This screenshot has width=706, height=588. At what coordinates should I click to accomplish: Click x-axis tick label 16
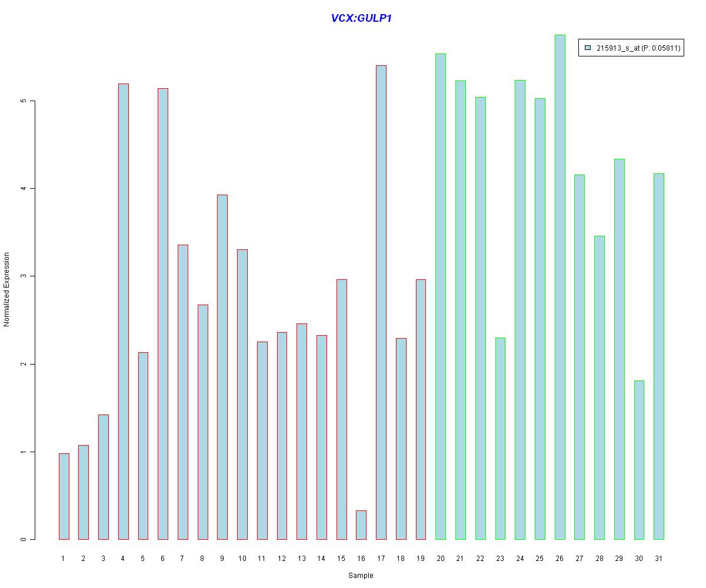[x=361, y=558]
